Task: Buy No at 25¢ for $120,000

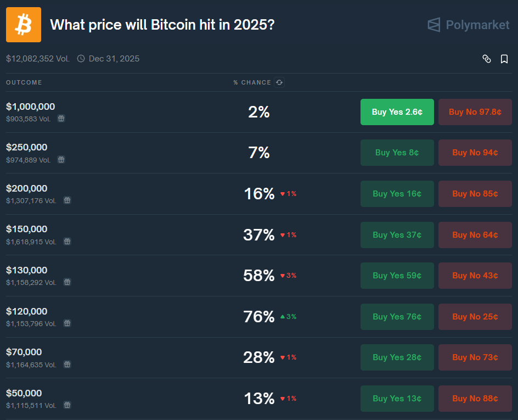Action: click(475, 317)
